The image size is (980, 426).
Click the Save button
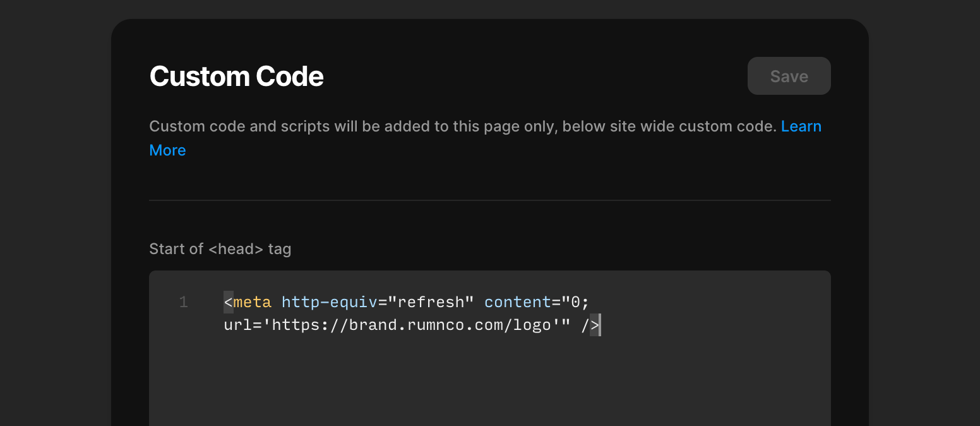[789, 76]
